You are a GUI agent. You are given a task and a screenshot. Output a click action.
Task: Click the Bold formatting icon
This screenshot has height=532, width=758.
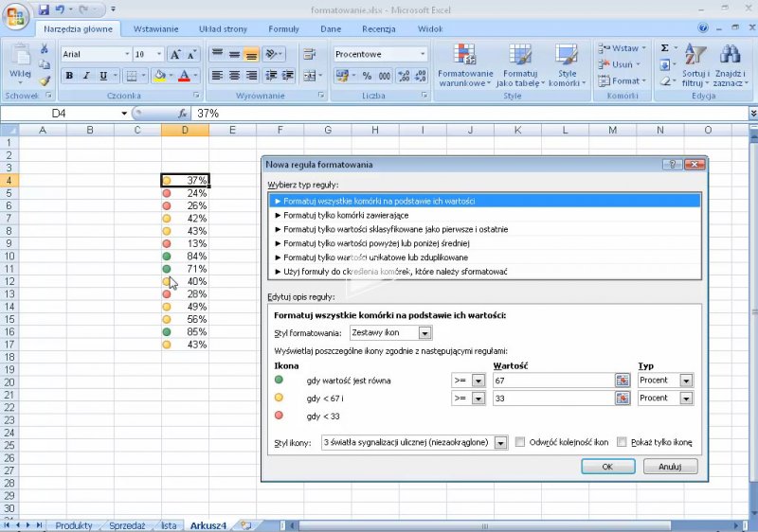click(69, 76)
